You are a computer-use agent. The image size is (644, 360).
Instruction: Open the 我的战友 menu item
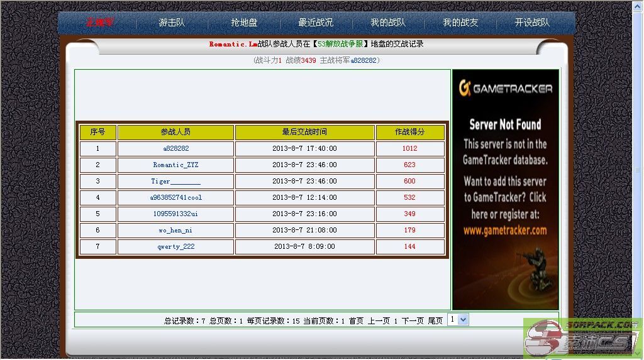[460, 23]
